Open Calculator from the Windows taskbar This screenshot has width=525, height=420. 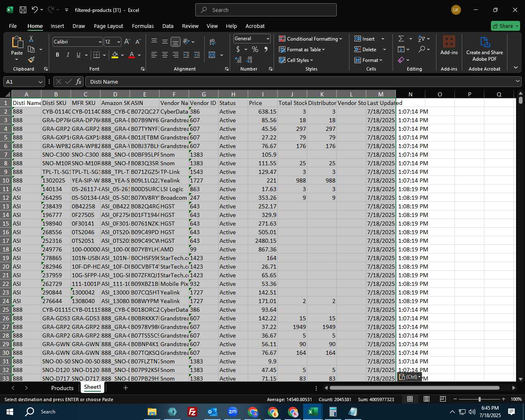[x=333, y=412]
